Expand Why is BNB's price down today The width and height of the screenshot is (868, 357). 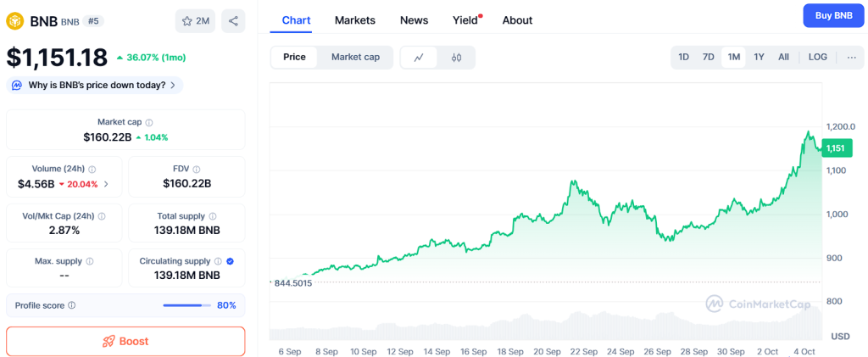(x=94, y=85)
